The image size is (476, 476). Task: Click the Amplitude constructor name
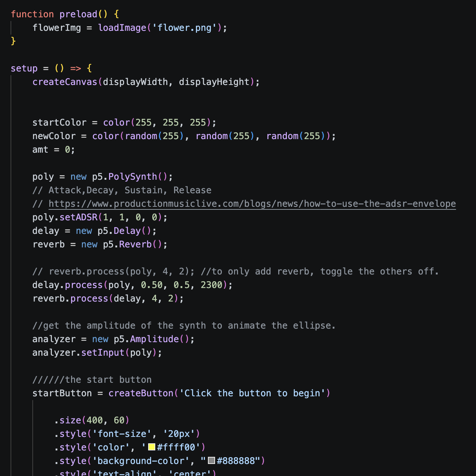[155, 339]
